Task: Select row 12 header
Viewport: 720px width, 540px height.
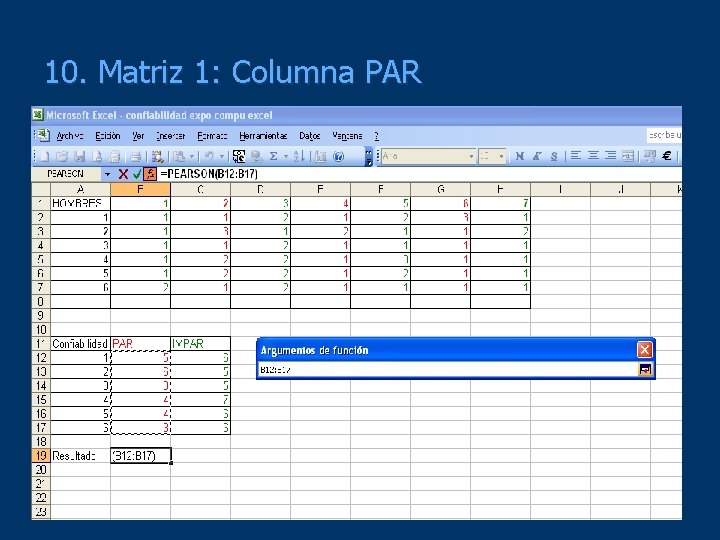Action: click(41, 358)
